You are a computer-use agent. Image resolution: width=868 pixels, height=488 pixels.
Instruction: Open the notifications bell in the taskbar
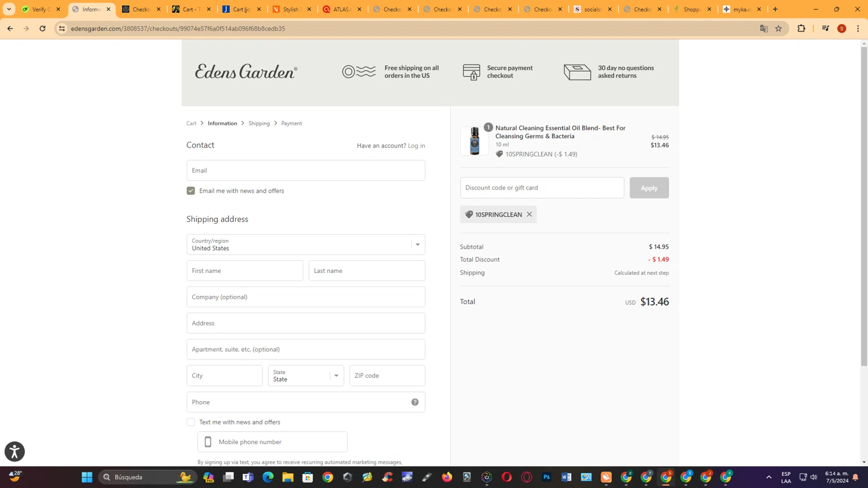pyautogui.click(x=855, y=477)
